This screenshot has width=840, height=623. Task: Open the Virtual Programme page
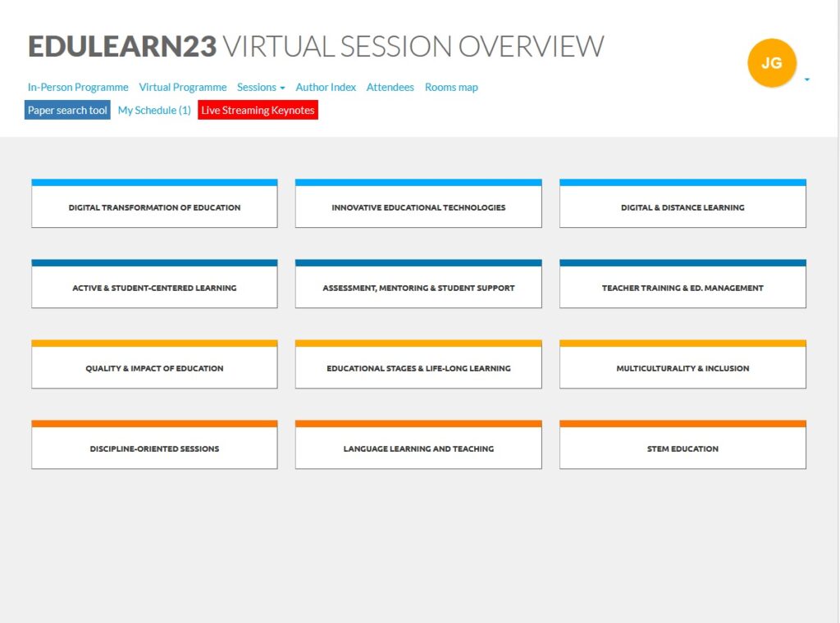183,87
